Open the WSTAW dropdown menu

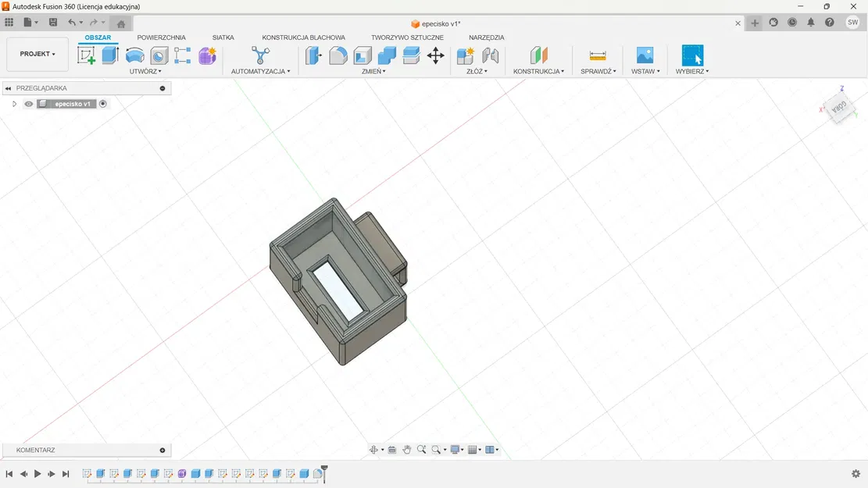(645, 71)
